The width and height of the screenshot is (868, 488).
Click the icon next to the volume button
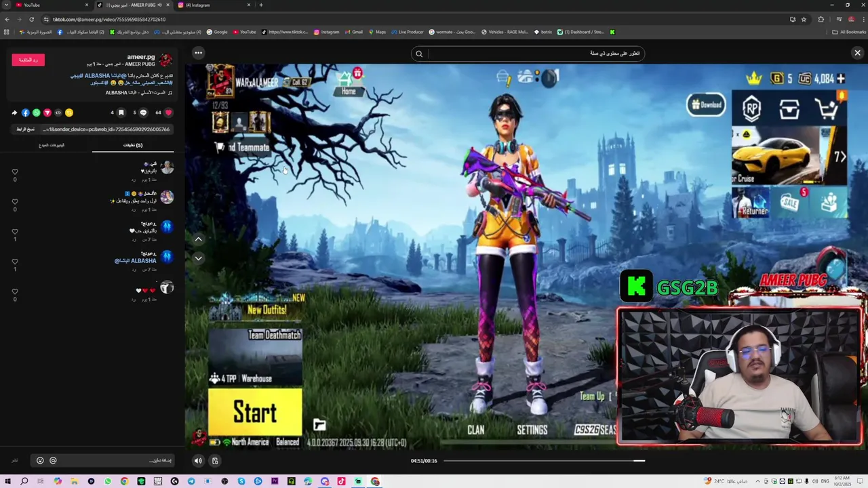215,461
